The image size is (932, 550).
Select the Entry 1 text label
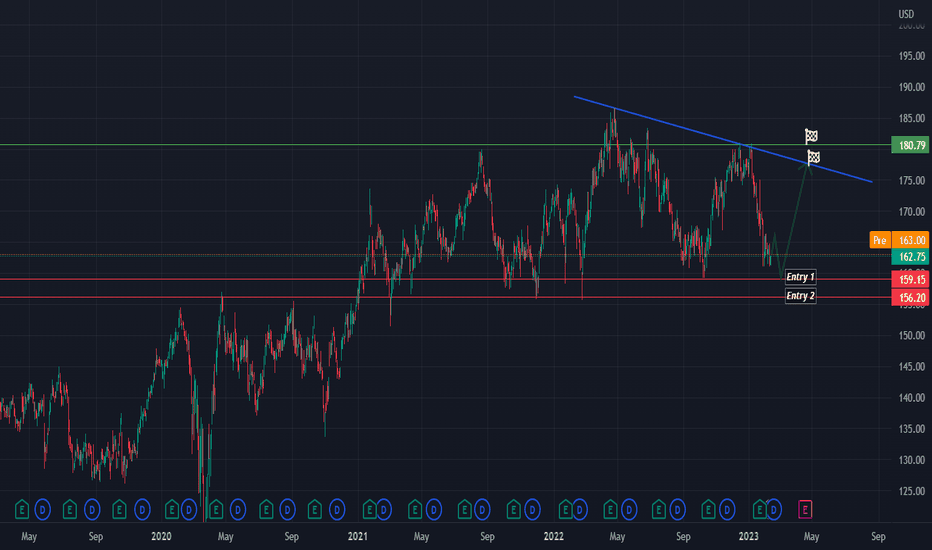800,277
